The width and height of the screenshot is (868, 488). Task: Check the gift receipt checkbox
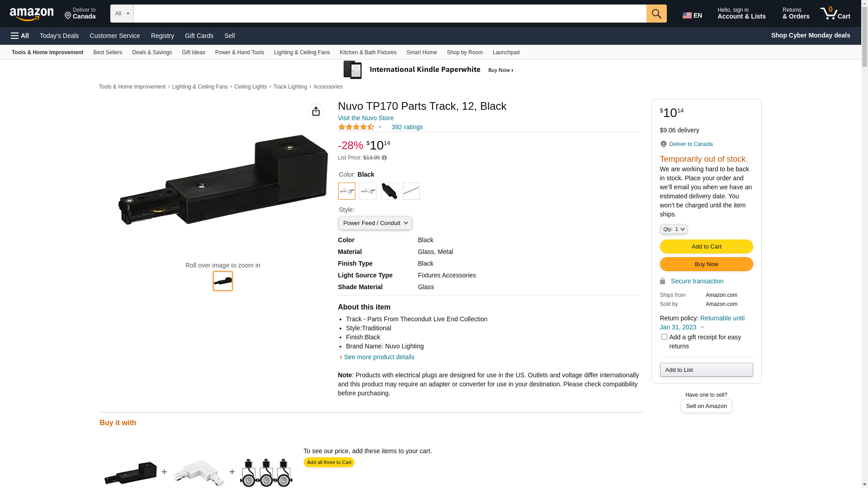664,337
